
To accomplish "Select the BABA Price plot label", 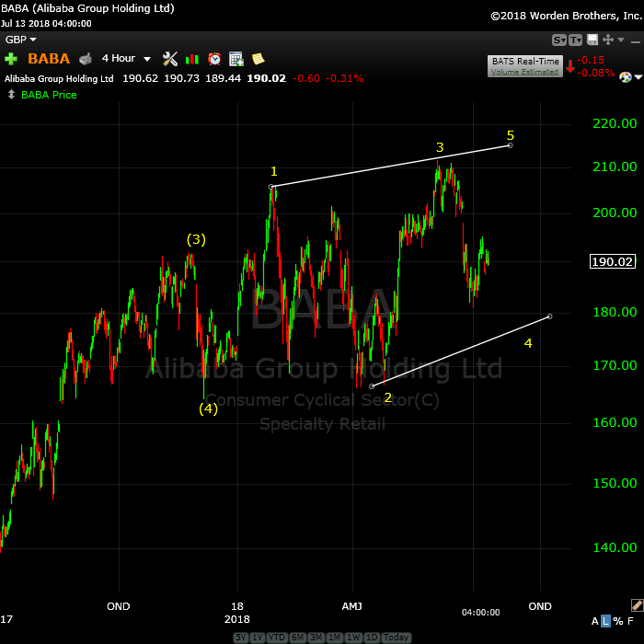I will [x=49, y=95].
